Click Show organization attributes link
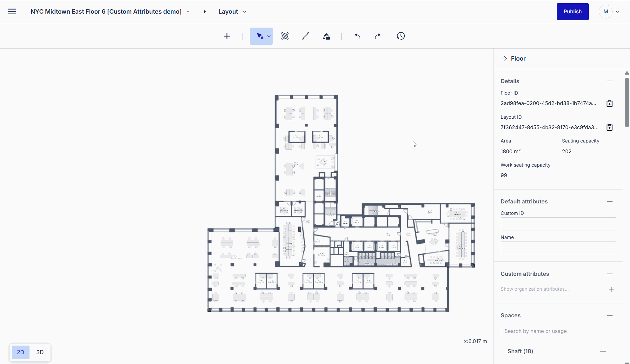630x364 pixels. point(534,289)
